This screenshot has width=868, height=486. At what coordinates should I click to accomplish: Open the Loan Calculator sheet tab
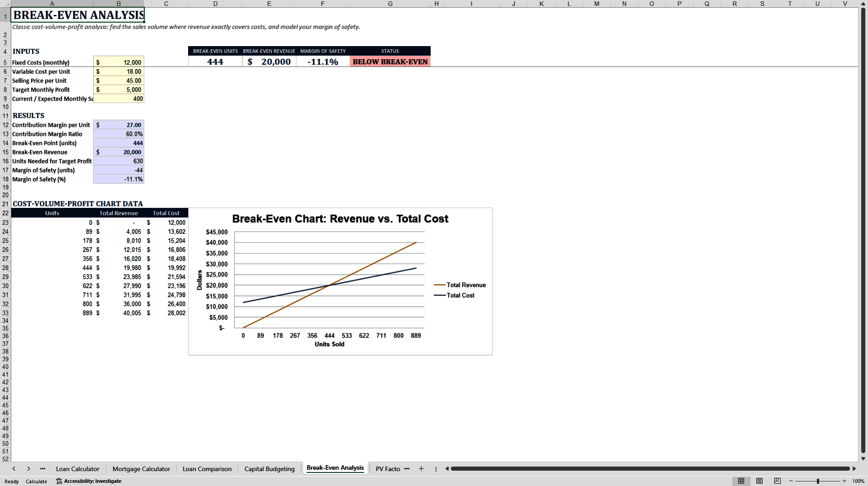click(77, 469)
